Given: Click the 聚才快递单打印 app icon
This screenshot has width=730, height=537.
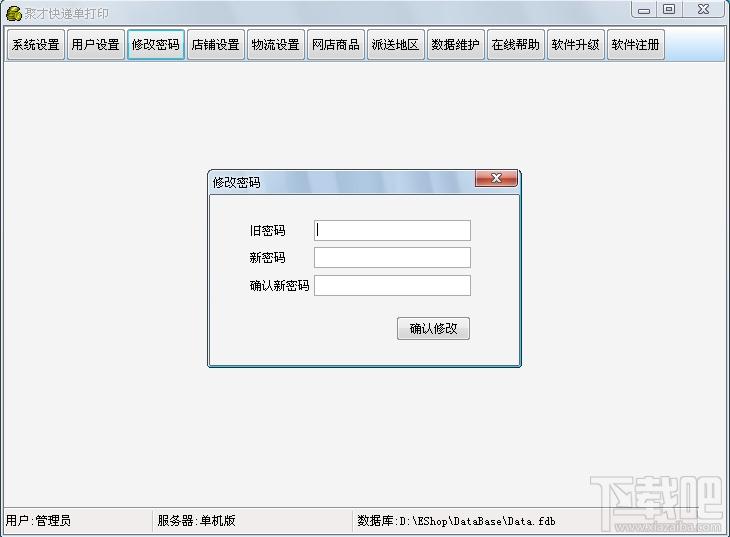Looking at the screenshot, I should tap(14, 14).
